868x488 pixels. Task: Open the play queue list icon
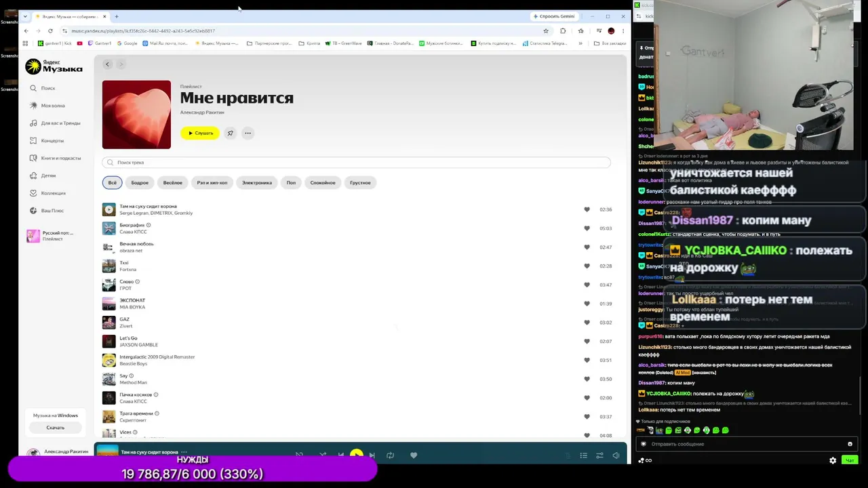click(583, 455)
